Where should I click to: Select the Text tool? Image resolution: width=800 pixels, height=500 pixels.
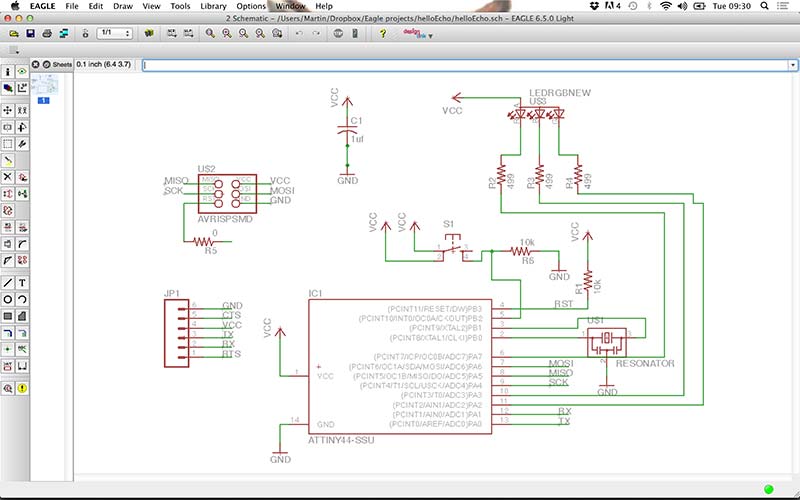coord(22,283)
